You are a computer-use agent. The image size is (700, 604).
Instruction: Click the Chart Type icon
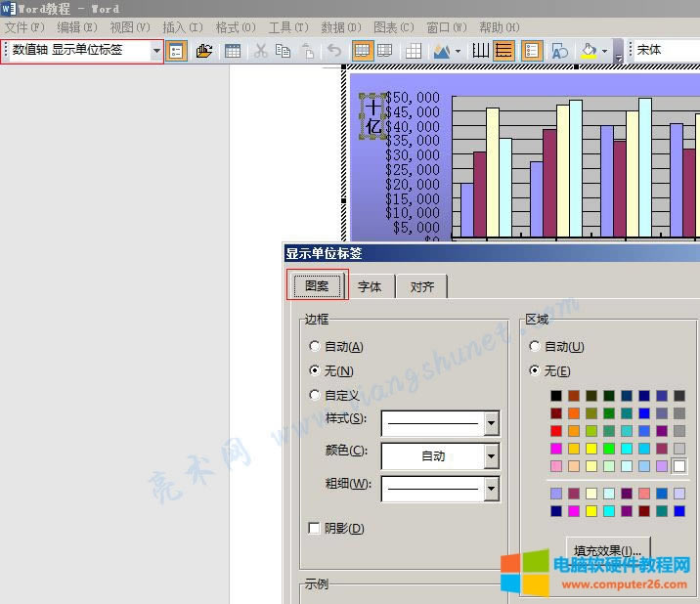point(441,51)
